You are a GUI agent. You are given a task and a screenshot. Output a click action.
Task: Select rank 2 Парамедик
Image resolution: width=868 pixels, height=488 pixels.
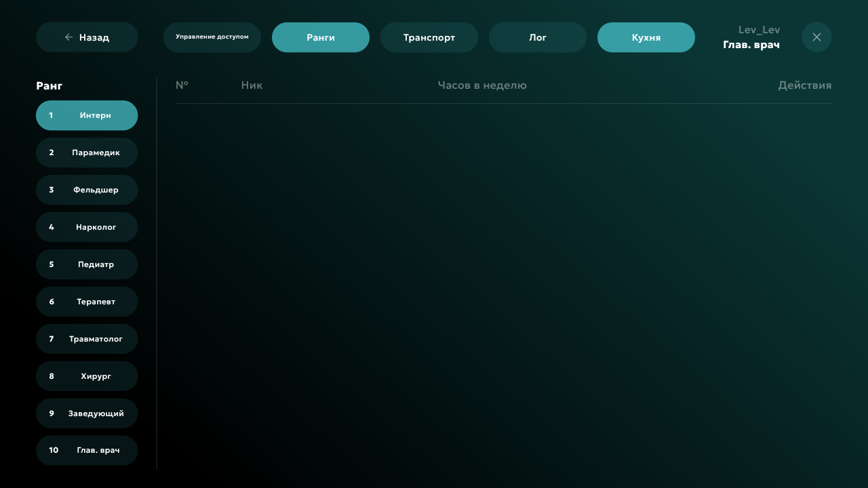click(x=87, y=152)
